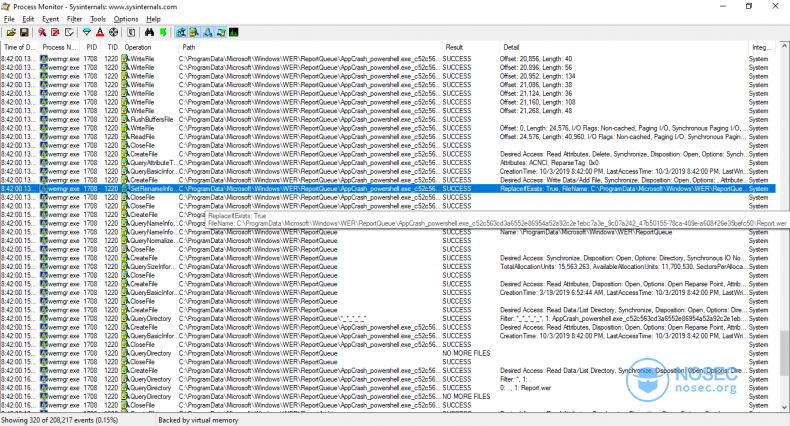Toggle Autoscroll toolbar icon
Screen dimensions: 790x426
55,32
